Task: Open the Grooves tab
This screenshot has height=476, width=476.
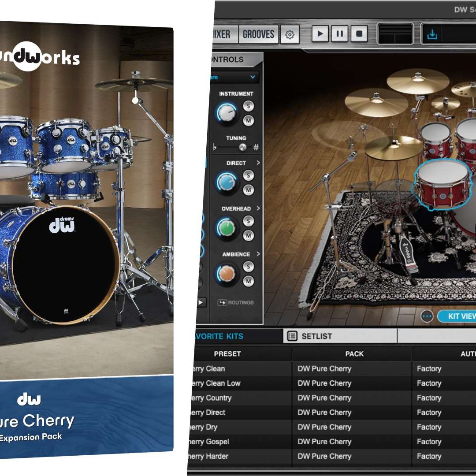Action: coord(258,34)
